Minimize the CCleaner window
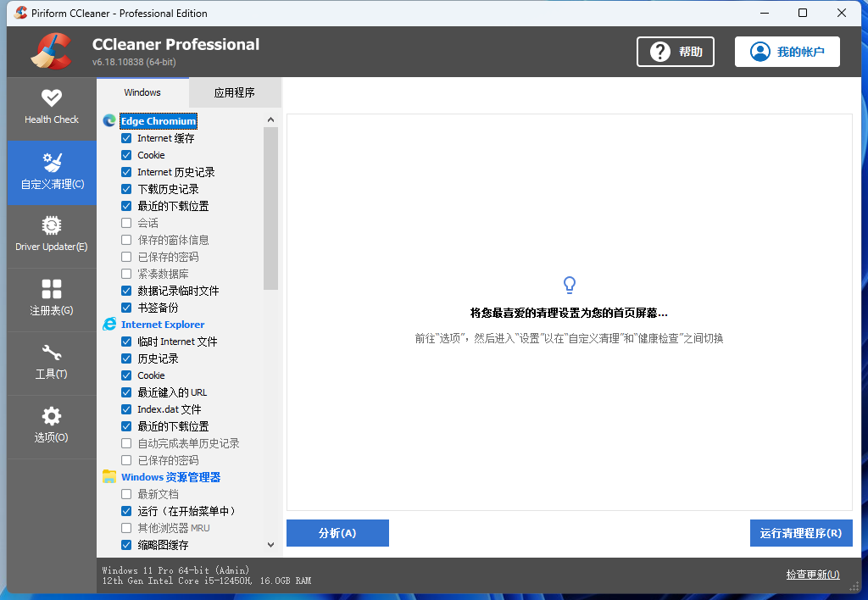This screenshot has width=868, height=600. tap(765, 13)
